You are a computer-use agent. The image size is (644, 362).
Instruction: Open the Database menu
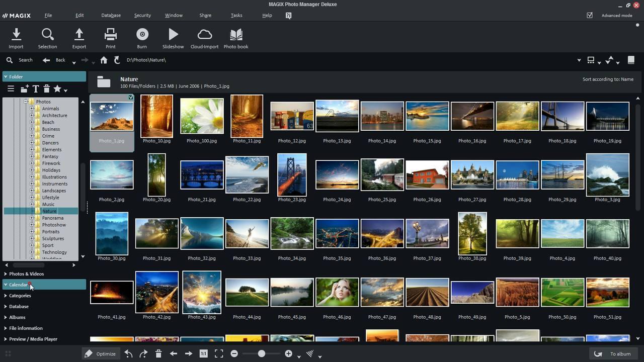[x=111, y=16]
